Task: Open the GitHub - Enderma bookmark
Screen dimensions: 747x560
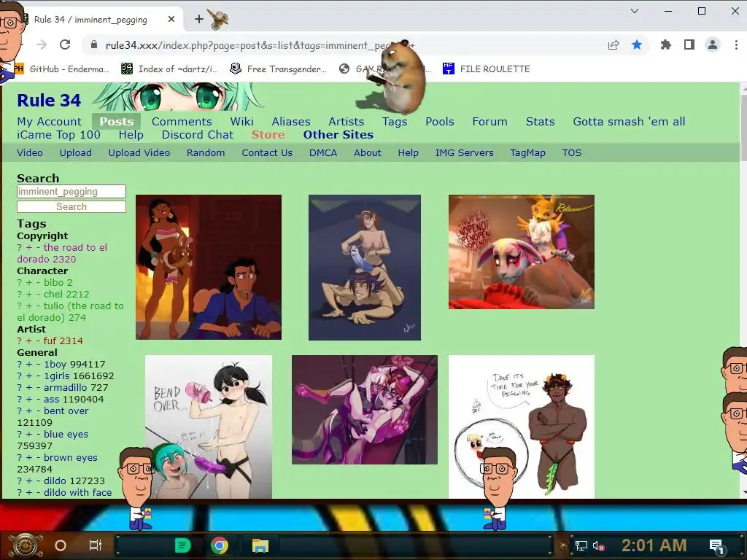Action: [x=62, y=69]
